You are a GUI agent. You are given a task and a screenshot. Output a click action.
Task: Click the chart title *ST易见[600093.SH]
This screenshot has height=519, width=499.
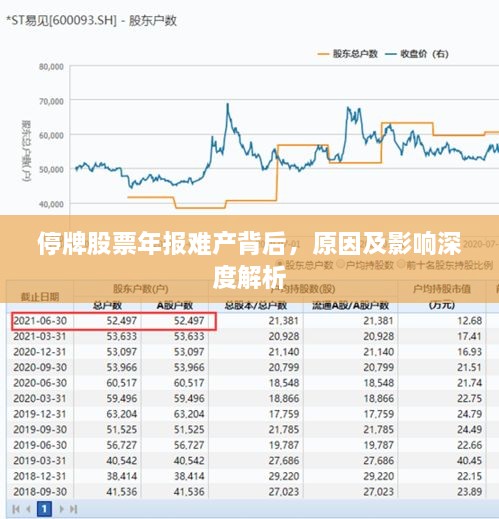point(61,21)
